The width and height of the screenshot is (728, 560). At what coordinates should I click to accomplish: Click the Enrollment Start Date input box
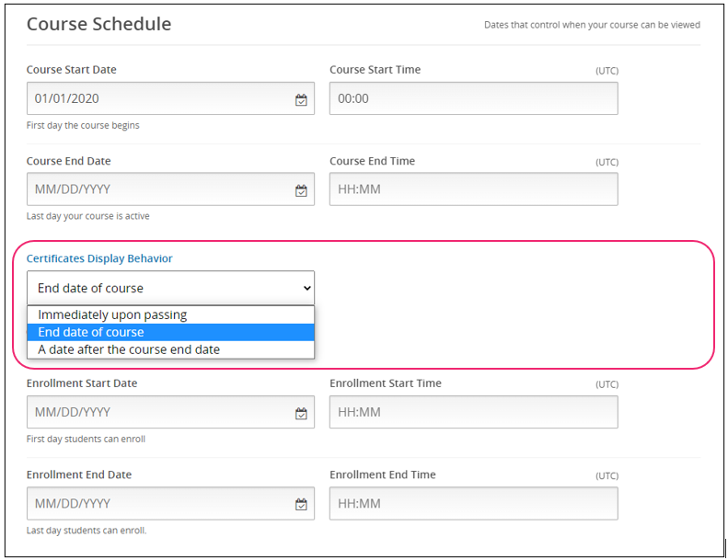(x=156, y=413)
